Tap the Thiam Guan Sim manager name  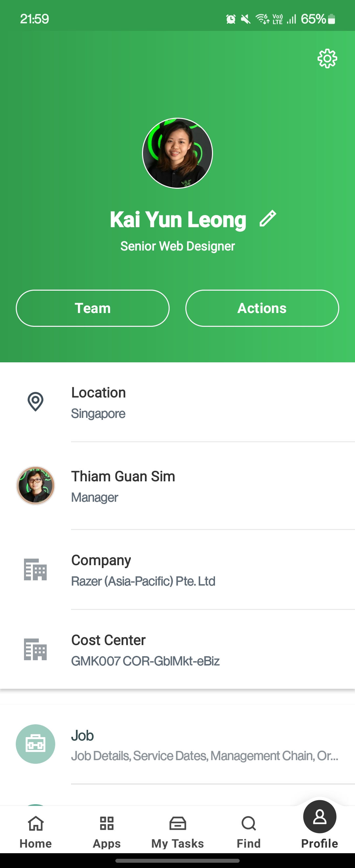click(x=123, y=476)
